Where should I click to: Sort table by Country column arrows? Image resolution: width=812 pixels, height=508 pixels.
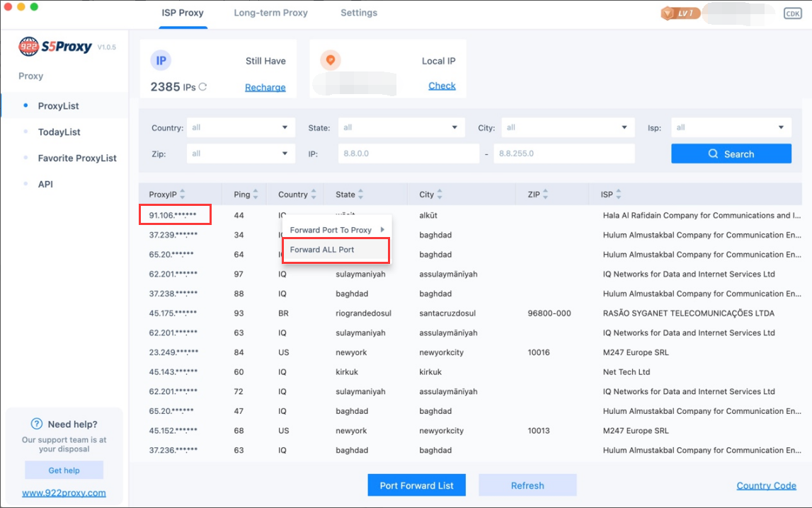point(314,195)
